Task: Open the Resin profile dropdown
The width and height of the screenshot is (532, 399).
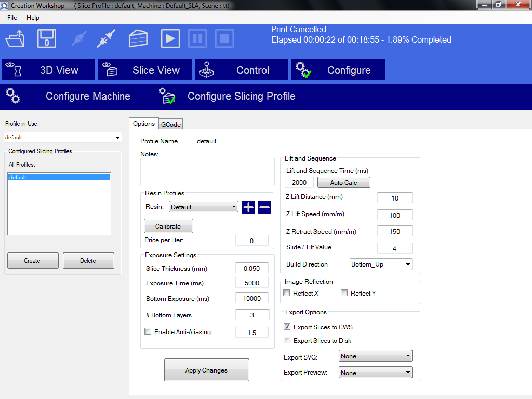Action: pos(203,207)
